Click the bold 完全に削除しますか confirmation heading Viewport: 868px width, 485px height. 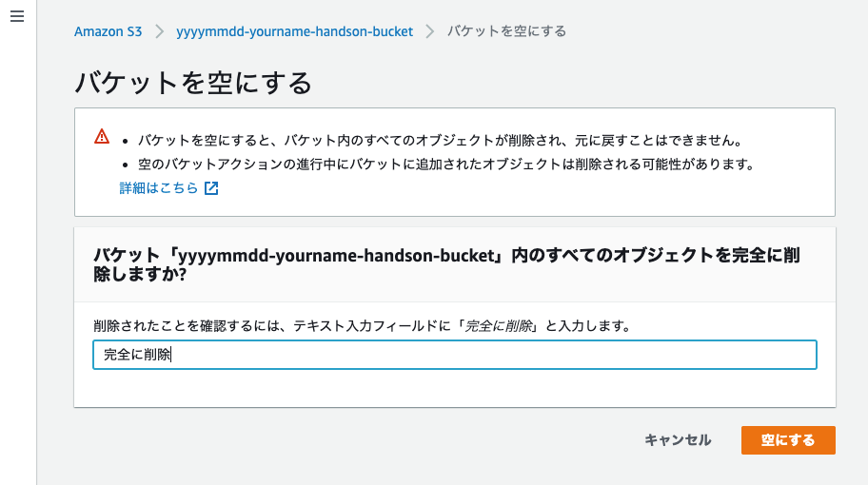click(x=446, y=264)
